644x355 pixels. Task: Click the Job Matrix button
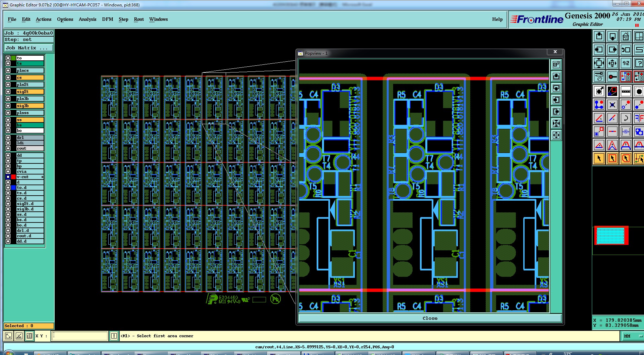click(29, 48)
